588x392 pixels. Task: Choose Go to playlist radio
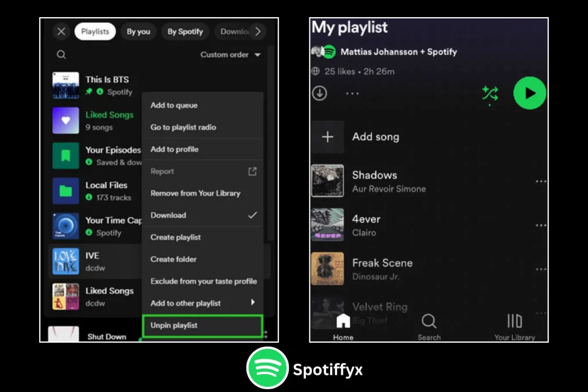[203, 127]
